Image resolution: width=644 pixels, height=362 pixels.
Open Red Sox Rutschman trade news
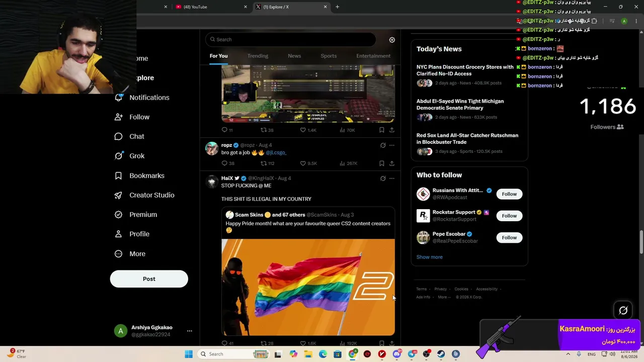point(467,139)
